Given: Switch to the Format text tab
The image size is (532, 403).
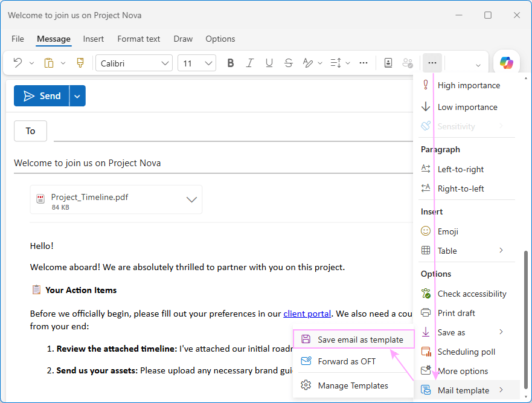Looking at the screenshot, I should (x=138, y=39).
